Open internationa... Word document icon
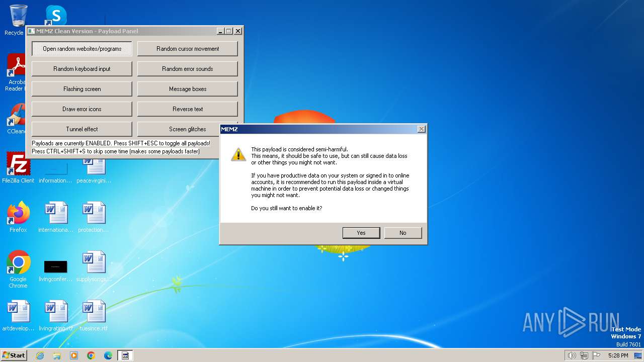 (x=55, y=217)
